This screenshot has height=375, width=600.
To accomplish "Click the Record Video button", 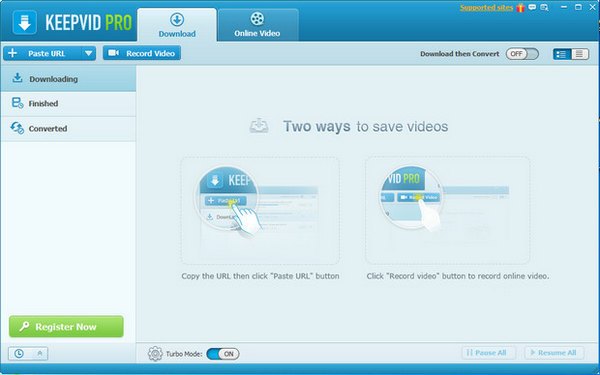I will [142, 53].
